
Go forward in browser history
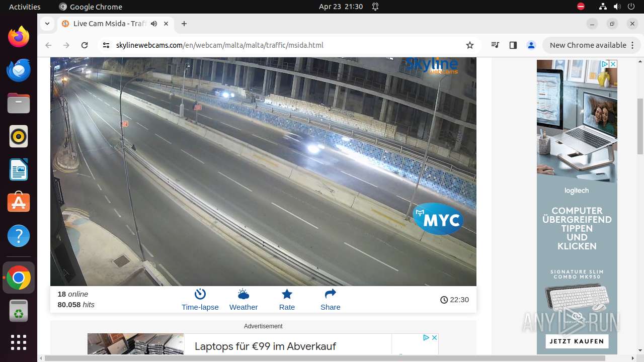pyautogui.click(x=66, y=45)
